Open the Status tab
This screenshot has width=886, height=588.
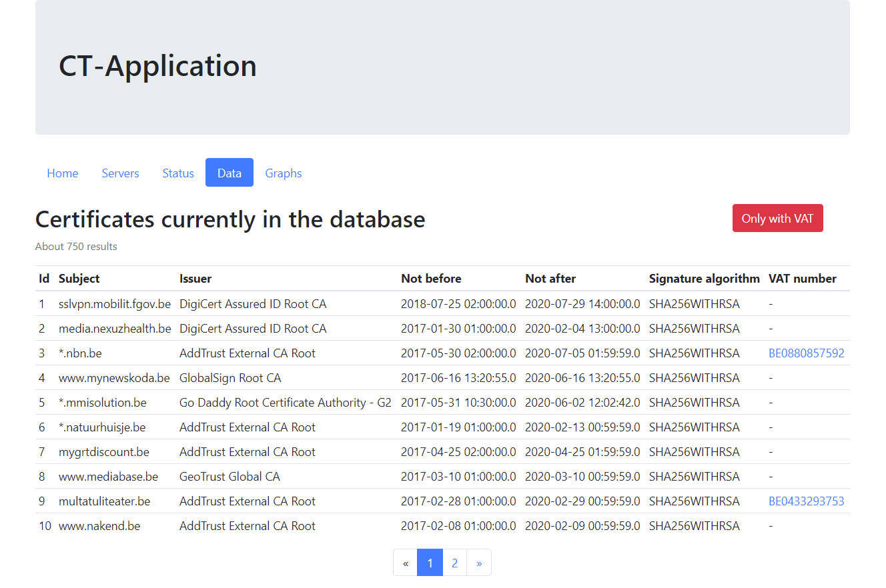(178, 173)
